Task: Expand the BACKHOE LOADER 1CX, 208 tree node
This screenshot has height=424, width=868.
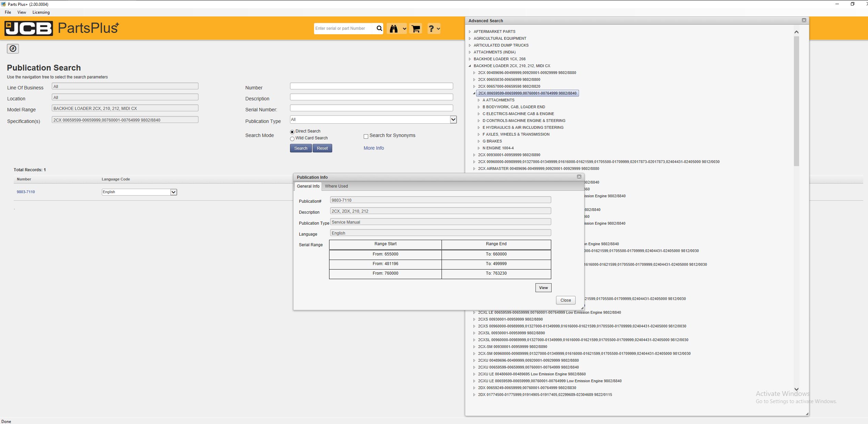Action: pos(470,59)
